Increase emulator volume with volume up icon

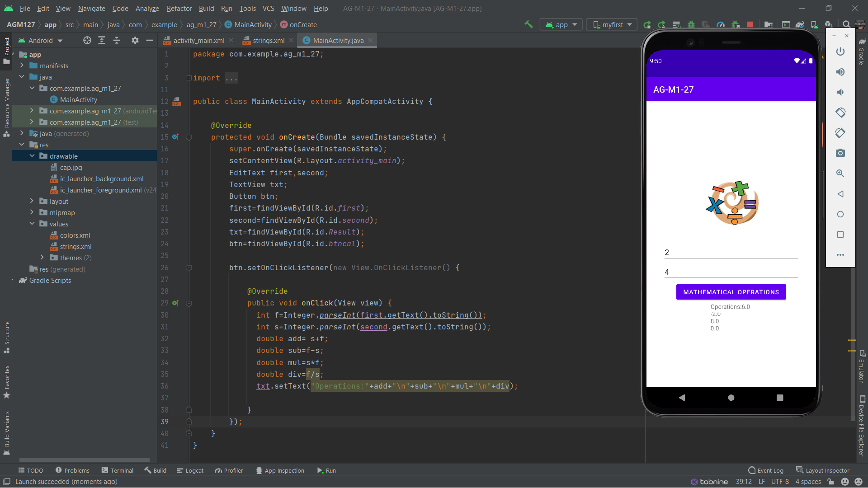point(840,71)
